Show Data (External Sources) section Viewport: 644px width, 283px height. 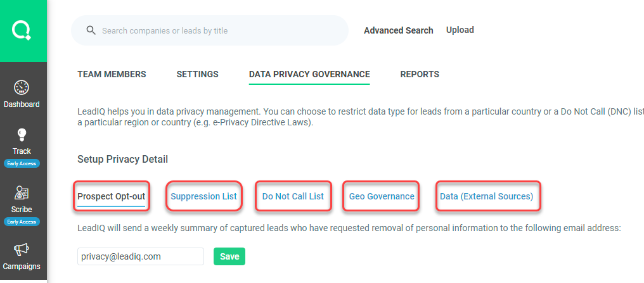[x=487, y=196]
